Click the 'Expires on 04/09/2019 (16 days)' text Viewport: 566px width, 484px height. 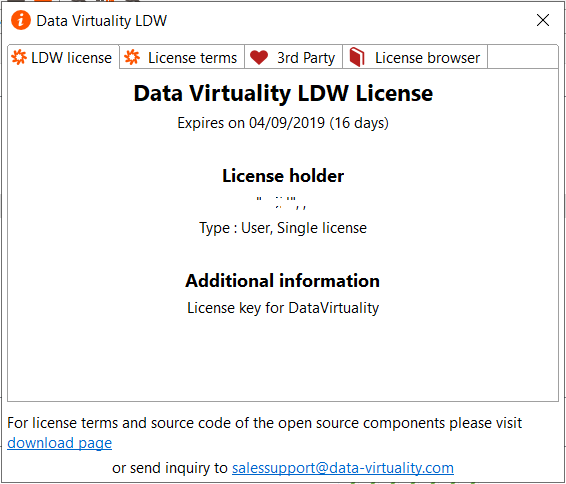283,123
